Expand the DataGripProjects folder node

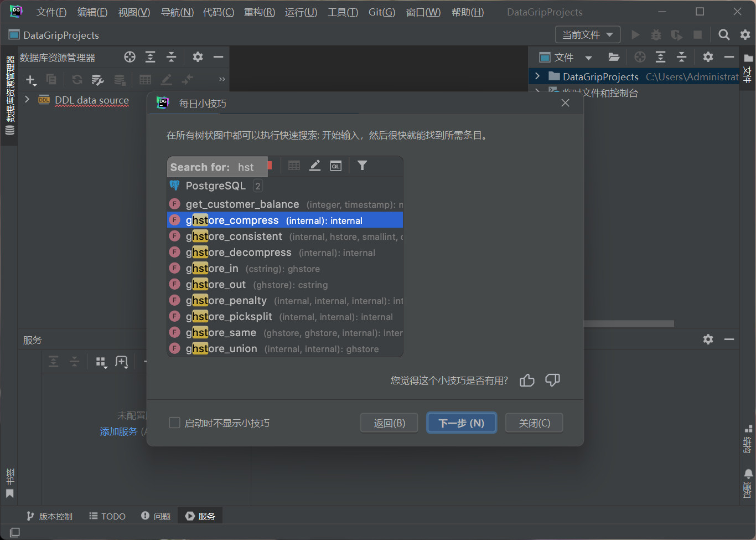click(x=537, y=76)
